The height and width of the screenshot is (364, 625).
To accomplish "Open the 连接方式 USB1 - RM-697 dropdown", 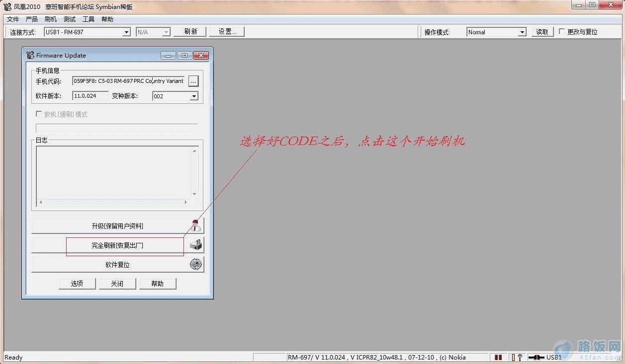I will (x=126, y=32).
